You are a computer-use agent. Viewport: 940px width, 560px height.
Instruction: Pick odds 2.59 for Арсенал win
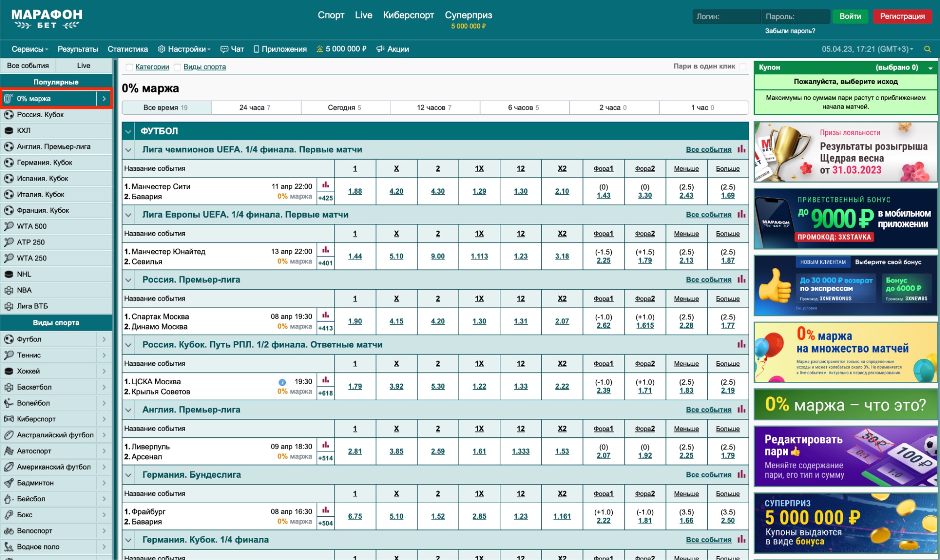(x=438, y=451)
